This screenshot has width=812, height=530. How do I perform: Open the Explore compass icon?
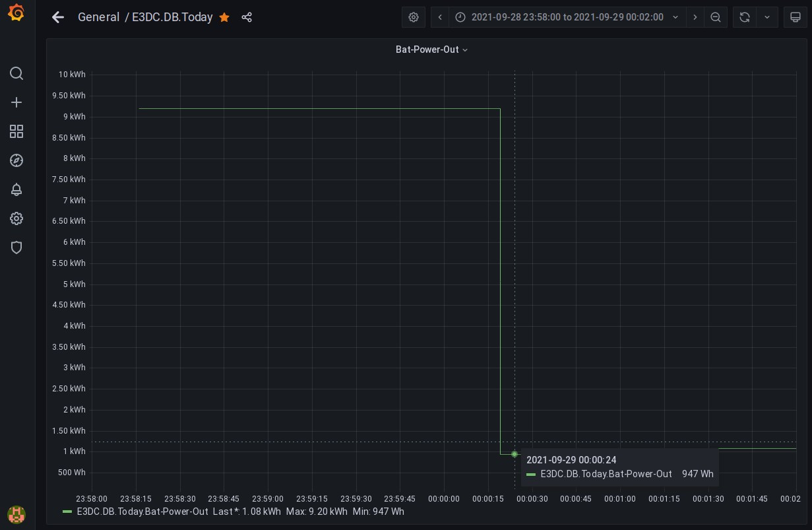(x=16, y=160)
